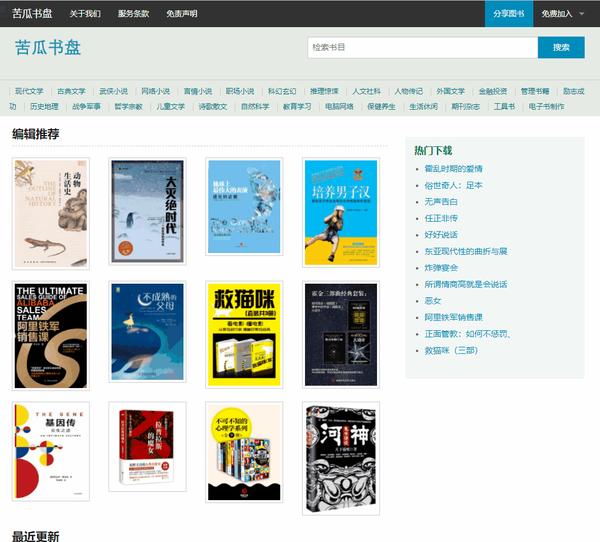Image resolution: width=600 pixels, height=542 pixels.
Task: Open the 阿里铁军销售课 book cover thumbnail
Action: [51, 336]
